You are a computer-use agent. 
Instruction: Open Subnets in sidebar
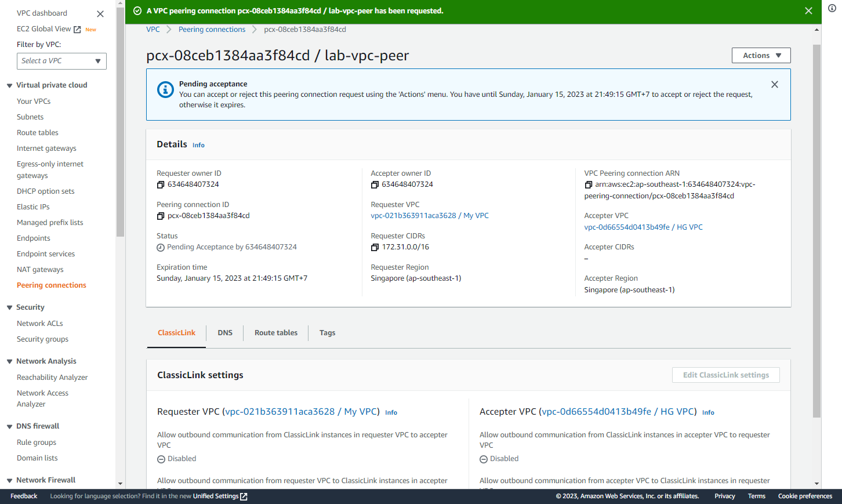pos(30,117)
